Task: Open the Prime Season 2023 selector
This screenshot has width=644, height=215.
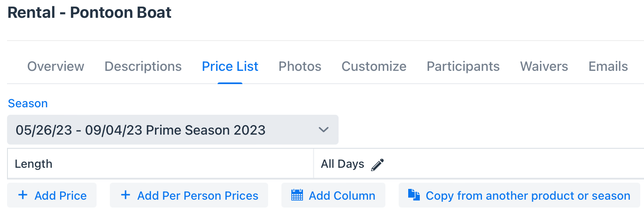Action: click(x=173, y=130)
